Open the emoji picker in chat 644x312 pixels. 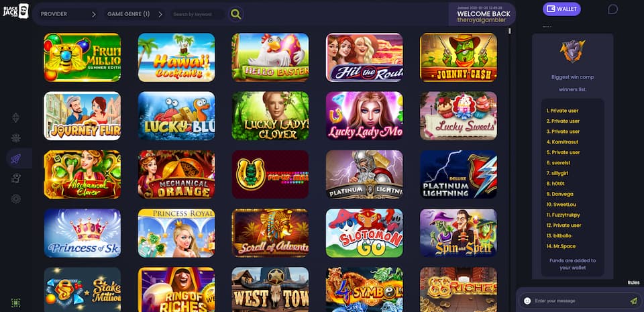(x=527, y=301)
